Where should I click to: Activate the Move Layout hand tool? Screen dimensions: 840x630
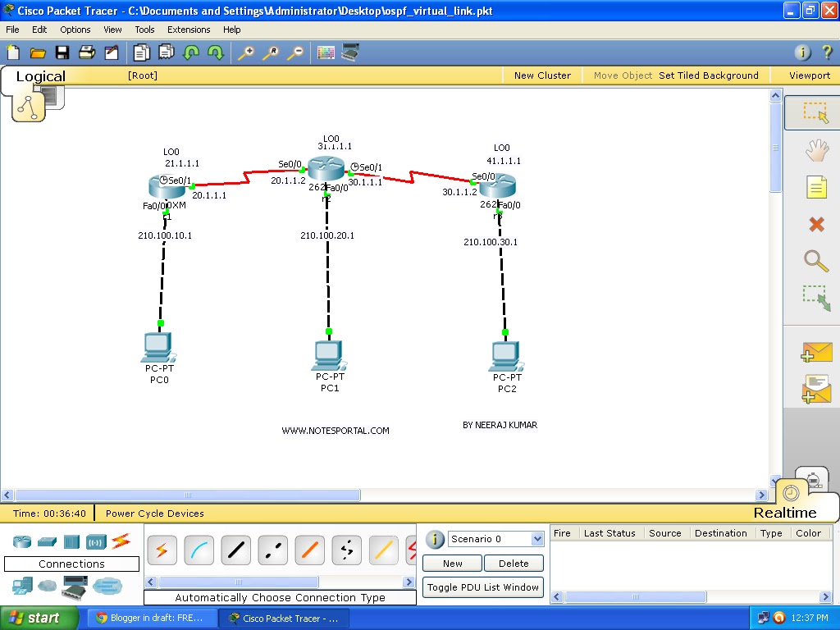(x=816, y=151)
